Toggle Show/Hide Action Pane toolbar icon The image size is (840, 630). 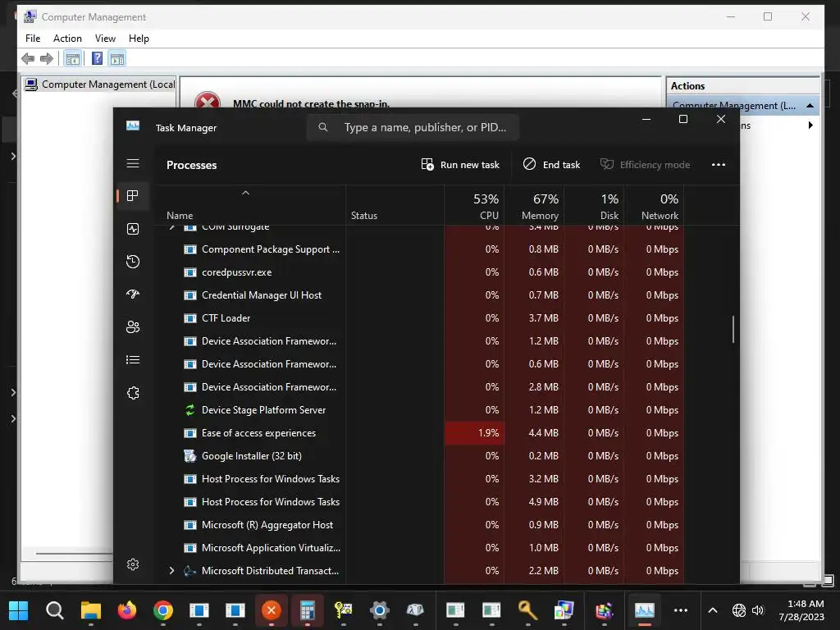(x=116, y=58)
